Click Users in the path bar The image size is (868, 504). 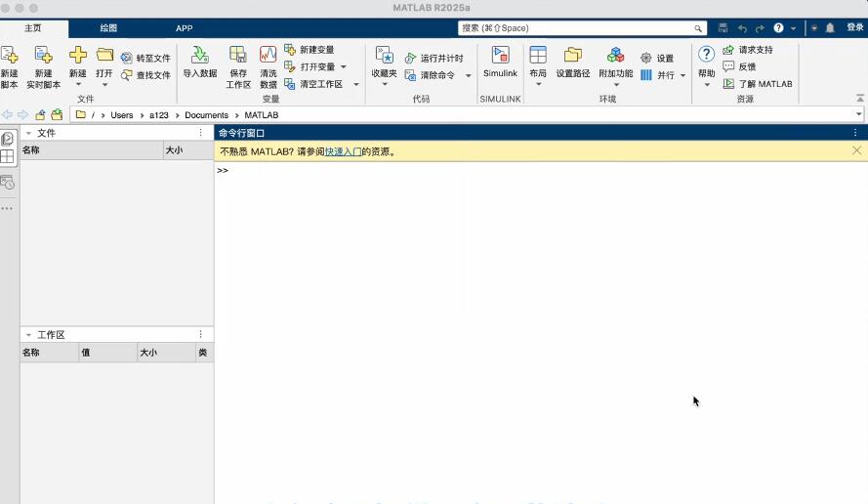click(122, 115)
